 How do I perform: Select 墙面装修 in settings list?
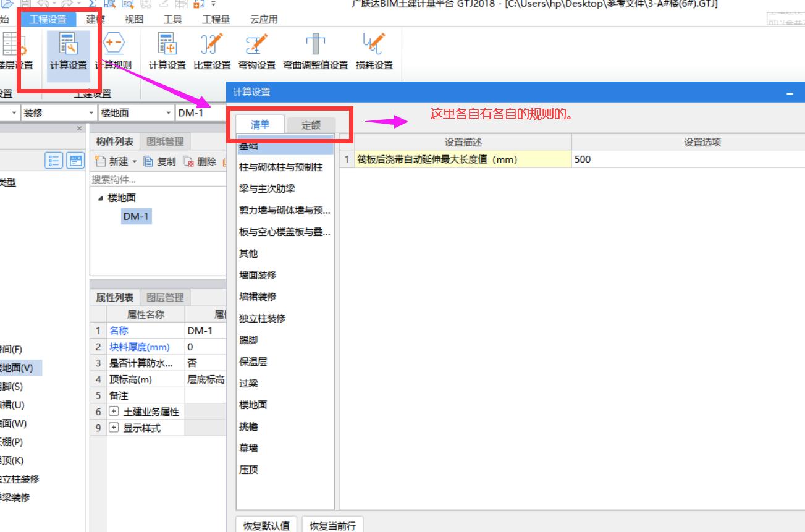(285, 275)
